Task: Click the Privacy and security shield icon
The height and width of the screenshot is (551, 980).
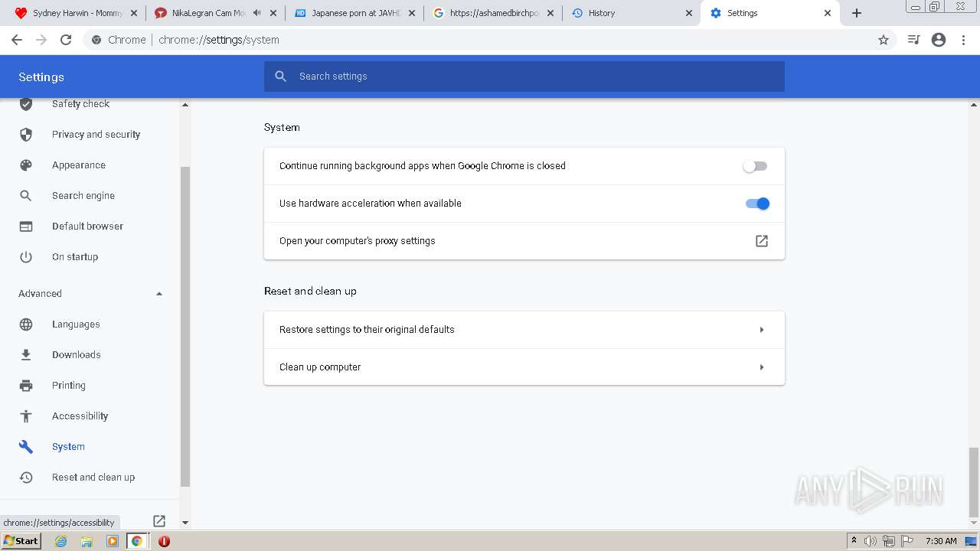Action: tap(26, 135)
